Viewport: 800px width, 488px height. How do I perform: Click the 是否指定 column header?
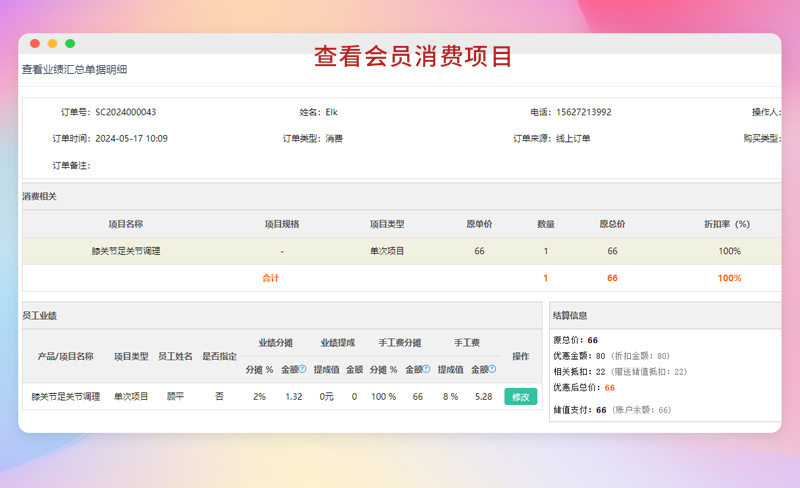pyautogui.click(x=219, y=356)
